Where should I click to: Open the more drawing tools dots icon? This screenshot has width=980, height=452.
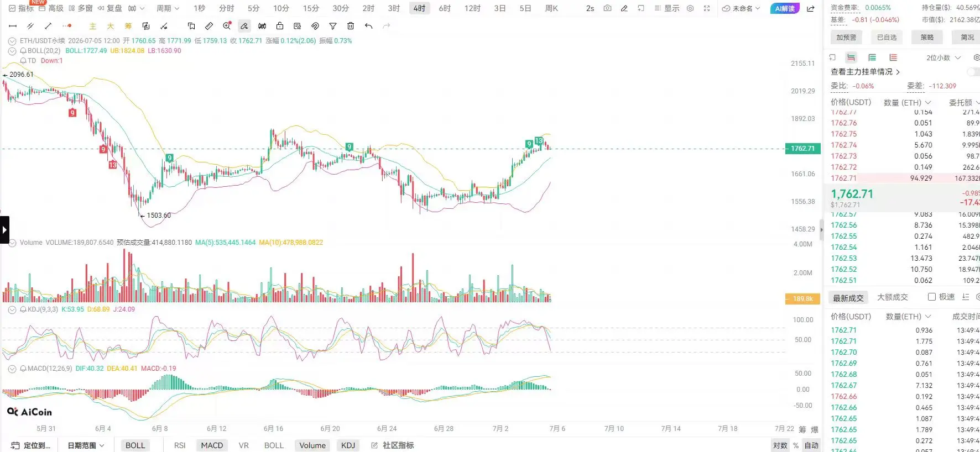[67, 26]
